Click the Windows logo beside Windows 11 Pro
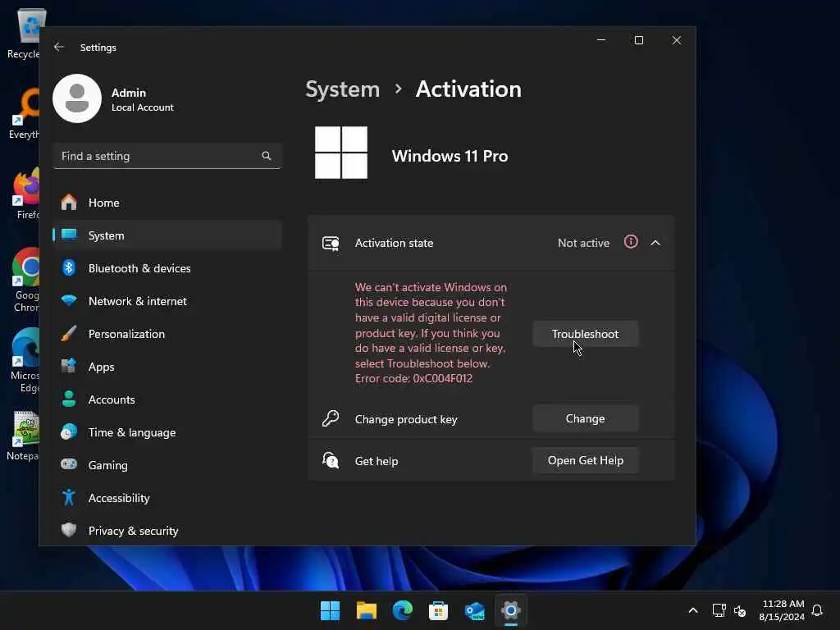This screenshot has height=630, width=840. [x=341, y=153]
